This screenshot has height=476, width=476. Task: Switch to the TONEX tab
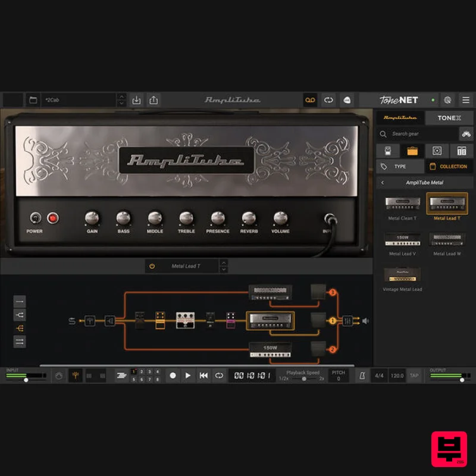[449, 118]
